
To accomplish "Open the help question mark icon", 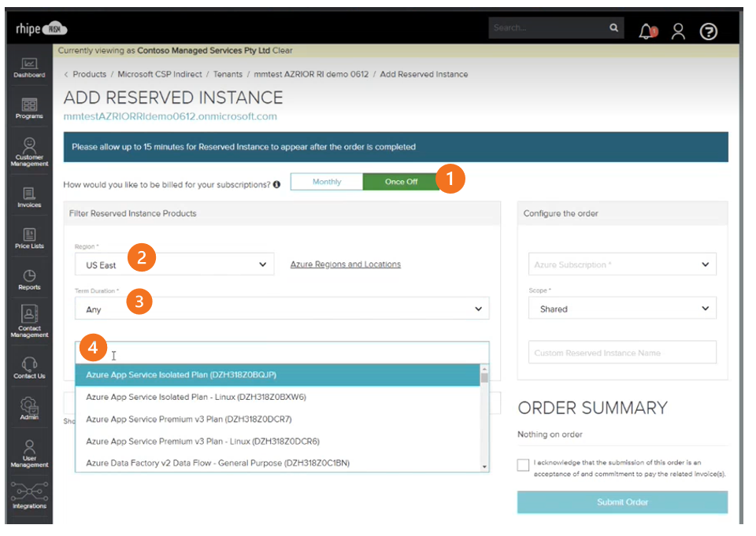I will 708,31.
